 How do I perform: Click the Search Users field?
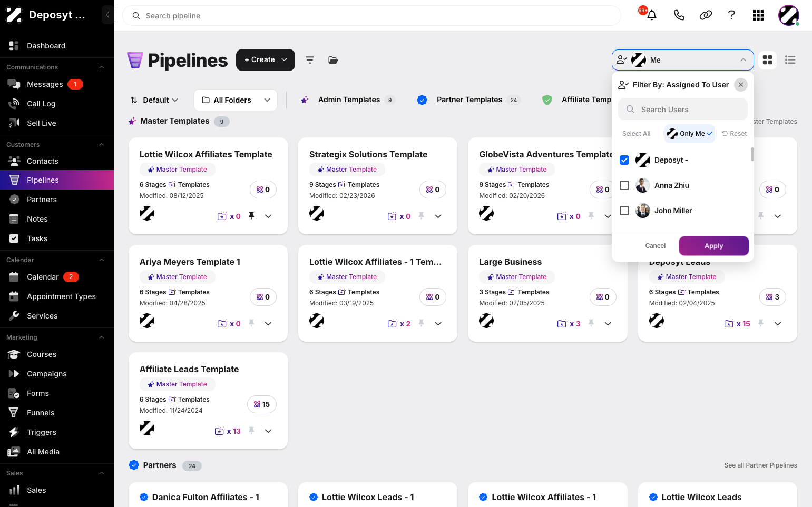coord(683,110)
